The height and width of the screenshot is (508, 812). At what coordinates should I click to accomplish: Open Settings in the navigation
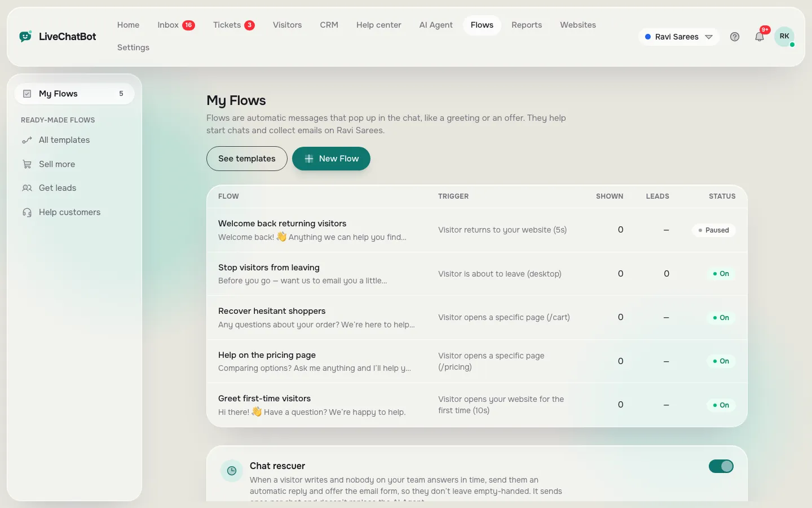(x=133, y=47)
